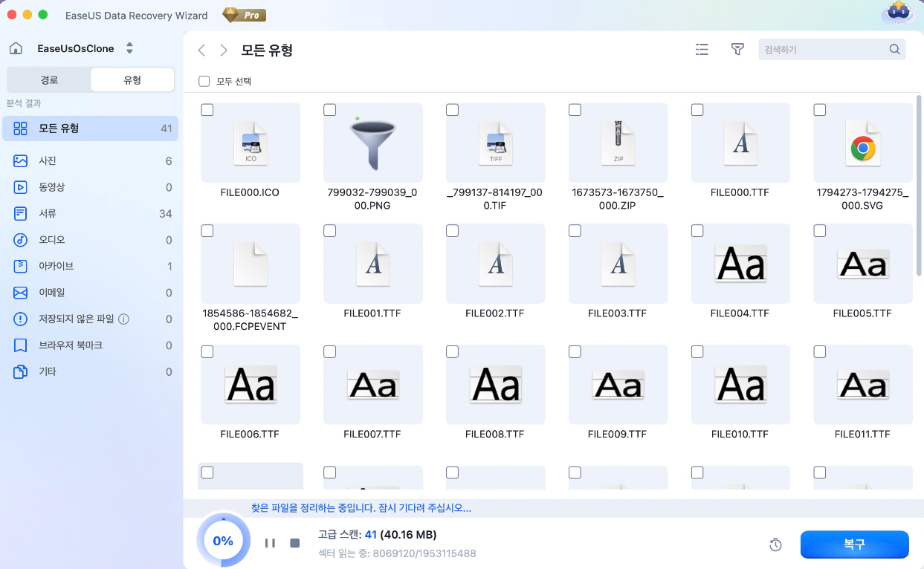Image resolution: width=924 pixels, height=569 pixels.
Task: Go back with left arrow
Action: coord(201,51)
